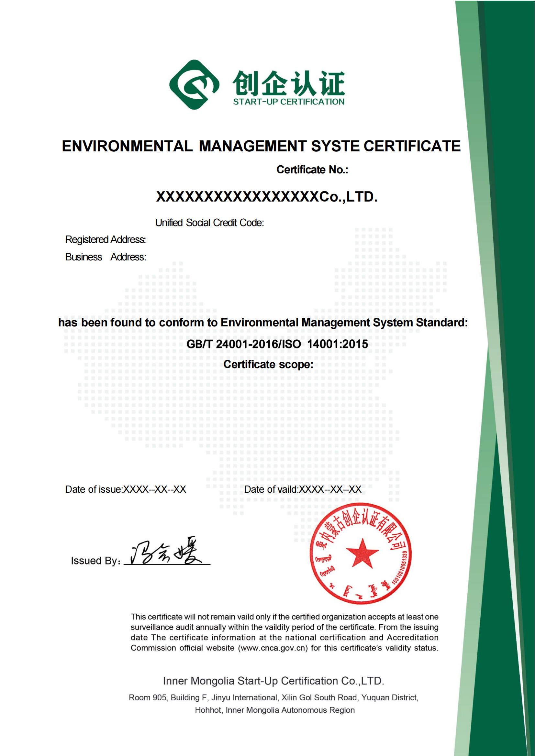Screen dimensions: 535x756
Task: Click the company name 'XXXXXXXXXXXXXXXXXCo.,LTD.'
Action: click(267, 197)
